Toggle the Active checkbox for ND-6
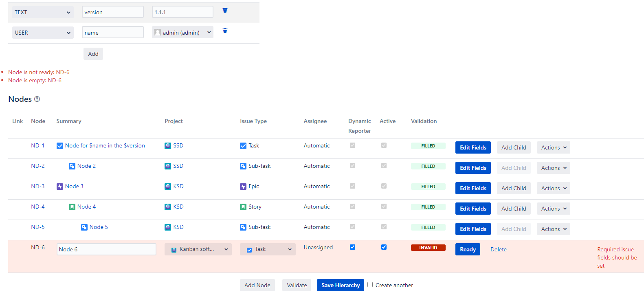The height and width of the screenshot is (299, 644). point(384,247)
